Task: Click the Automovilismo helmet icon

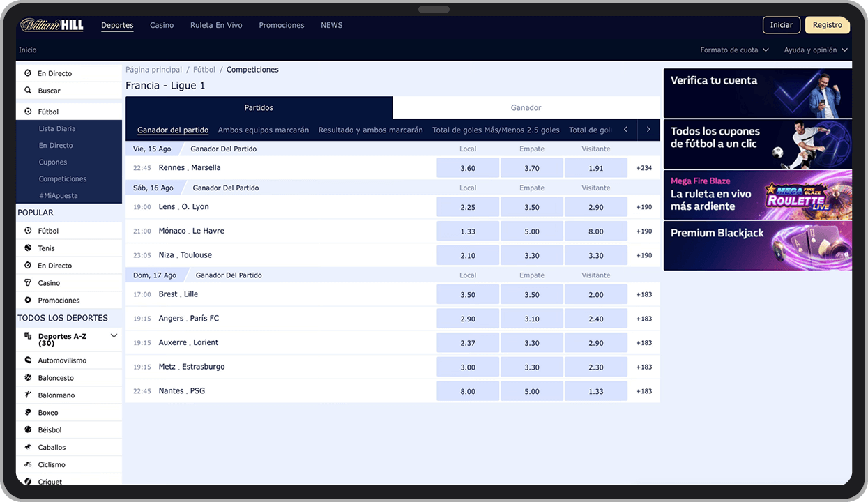Action: (x=28, y=360)
